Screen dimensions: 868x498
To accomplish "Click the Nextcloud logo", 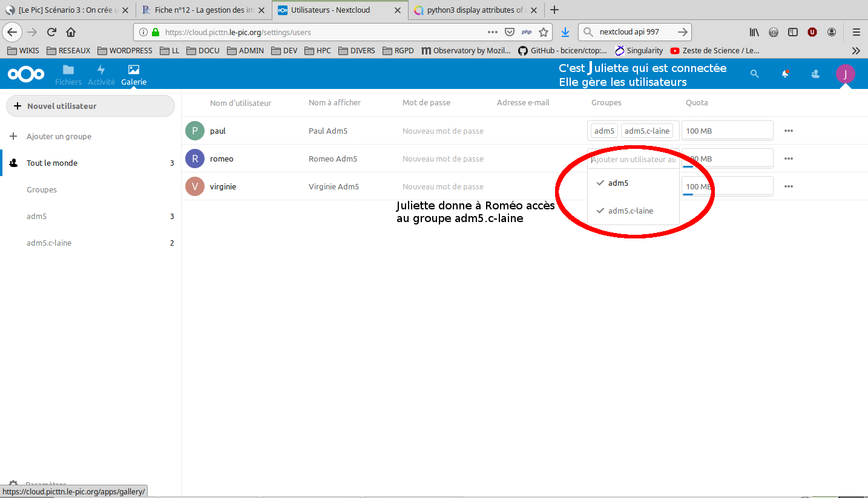I will pos(26,74).
